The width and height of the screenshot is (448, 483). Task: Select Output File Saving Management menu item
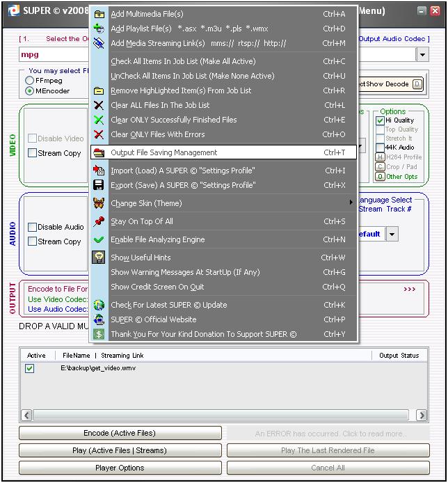tap(223, 152)
